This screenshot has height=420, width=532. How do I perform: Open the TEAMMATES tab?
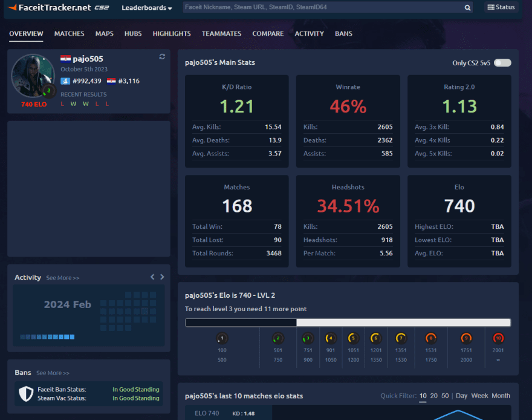(221, 34)
